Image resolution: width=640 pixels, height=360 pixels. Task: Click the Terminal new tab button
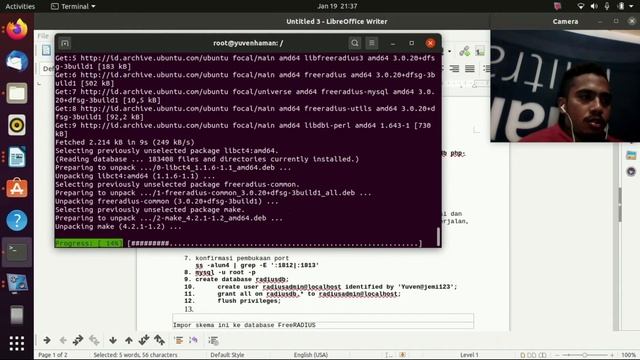coord(65,43)
